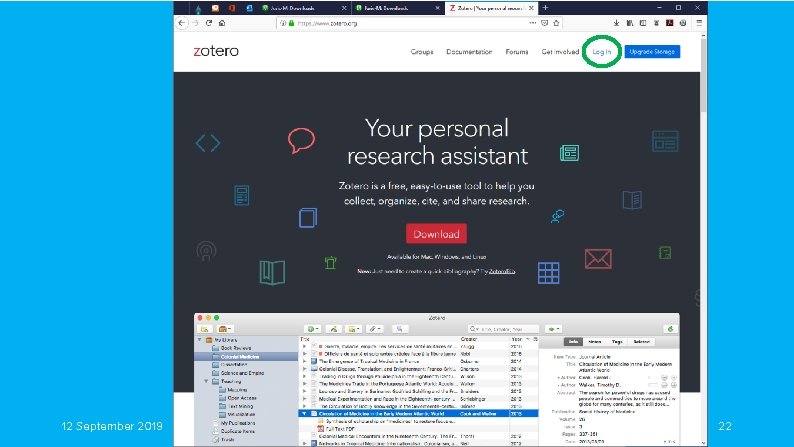Click the New Note icon in Zotero toolbar
The image size is (794, 447).
point(353,329)
